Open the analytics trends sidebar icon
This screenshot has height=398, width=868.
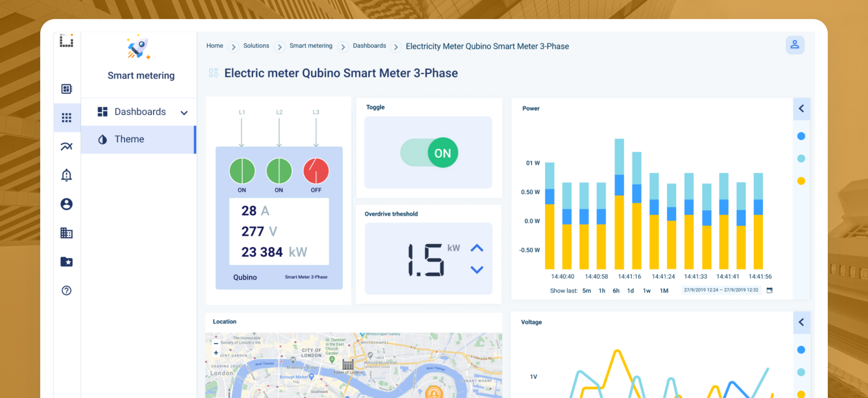tap(66, 146)
